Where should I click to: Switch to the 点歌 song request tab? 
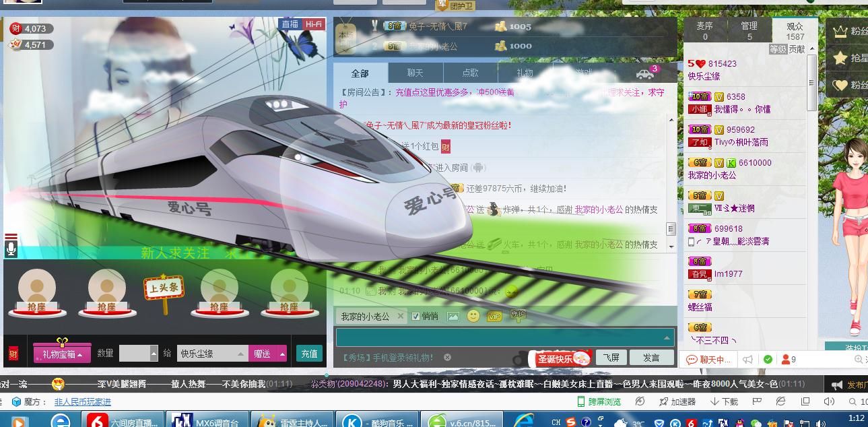[470, 73]
